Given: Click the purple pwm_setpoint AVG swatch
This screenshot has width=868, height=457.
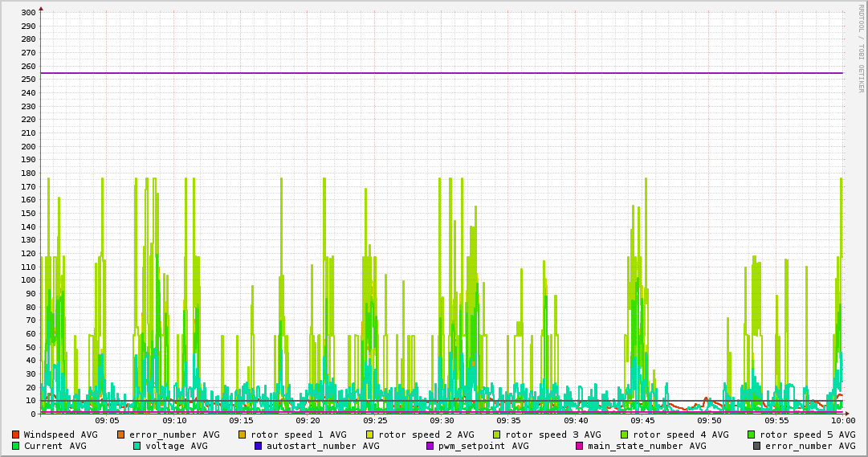Looking at the screenshot, I should coord(430,446).
